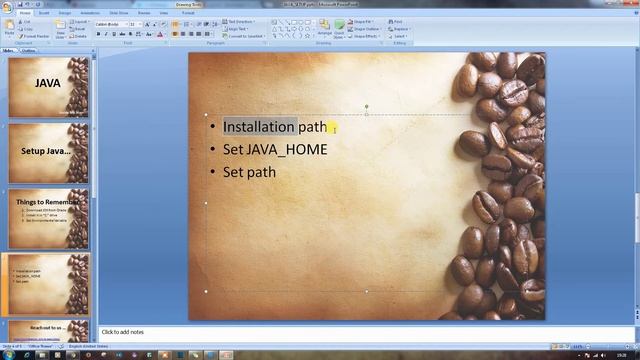Toggle Text Shadow
The image size is (640, 360).
pyautogui.click(x=130, y=34)
